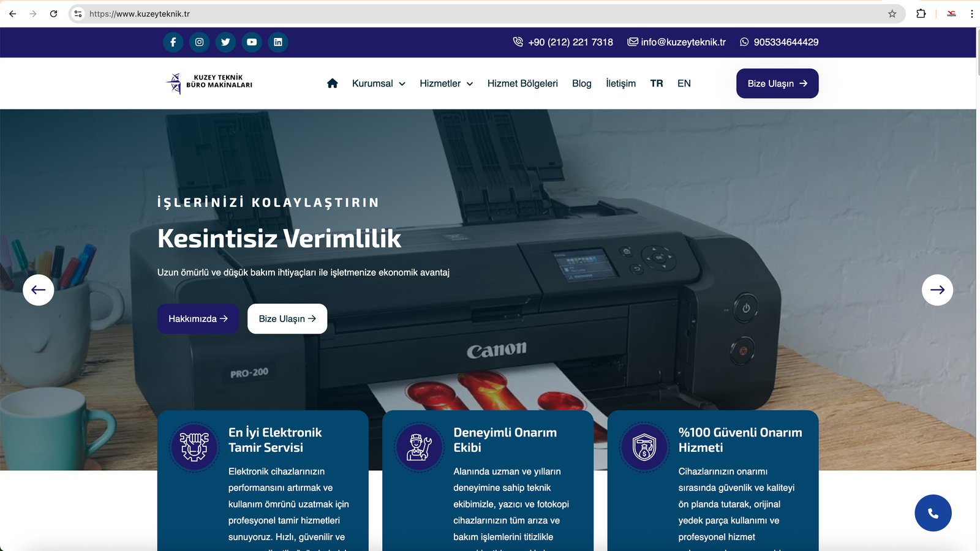Screen dimensions: 980x551
Task: Open the Facebook social icon
Action: point(173,42)
